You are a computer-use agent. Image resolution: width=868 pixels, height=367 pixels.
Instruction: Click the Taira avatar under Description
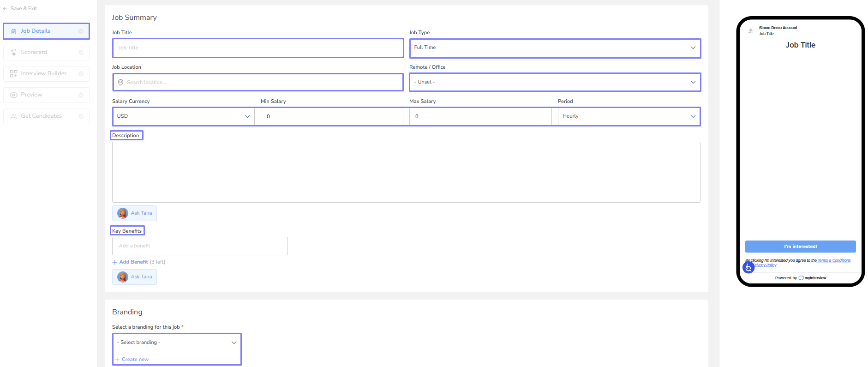click(x=123, y=213)
